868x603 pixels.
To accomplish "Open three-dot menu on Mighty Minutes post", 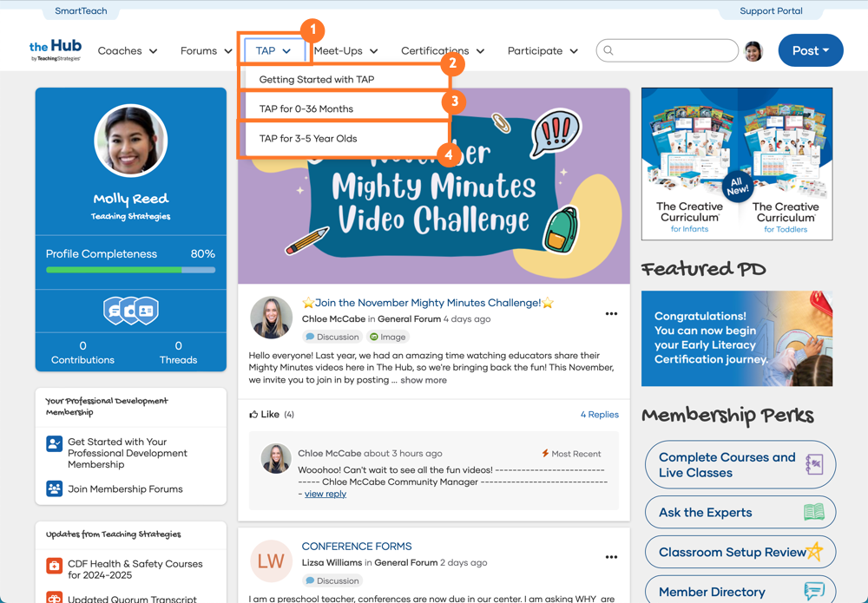I will click(x=611, y=314).
